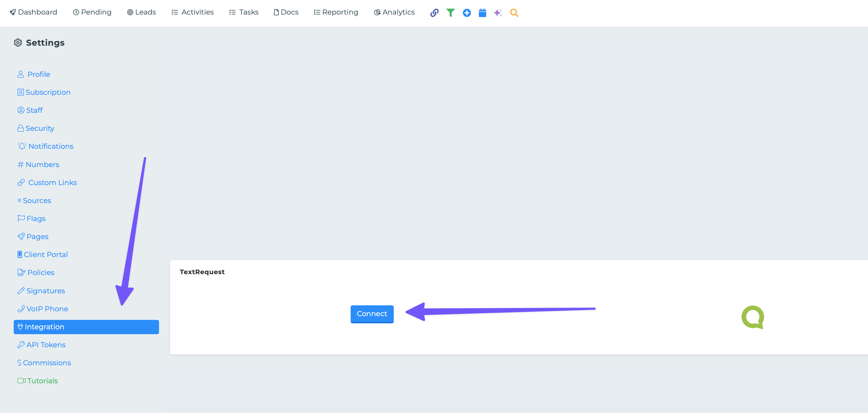The width and height of the screenshot is (868, 413).
Task: Click the purple sparkle AI icon
Action: [498, 13]
